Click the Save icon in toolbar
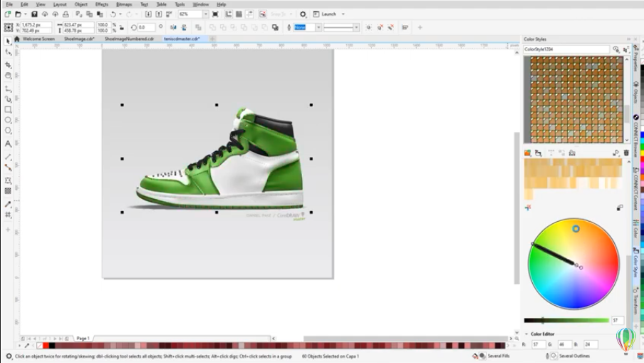This screenshot has height=363, width=644. point(34,14)
